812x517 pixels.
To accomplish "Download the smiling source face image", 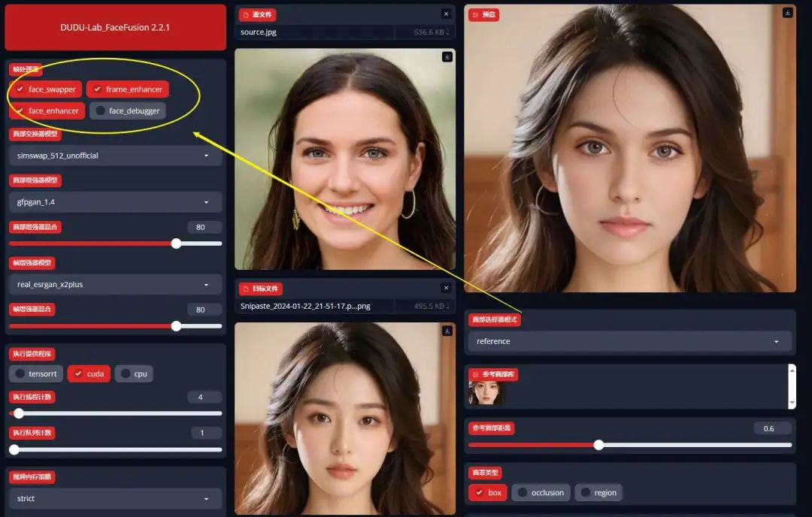I will [x=447, y=57].
